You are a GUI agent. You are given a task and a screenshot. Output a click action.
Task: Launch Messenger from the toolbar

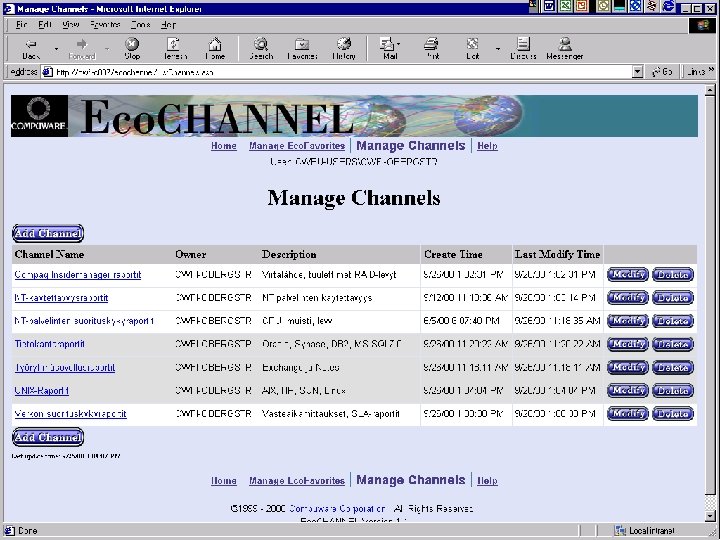click(564, 49)
